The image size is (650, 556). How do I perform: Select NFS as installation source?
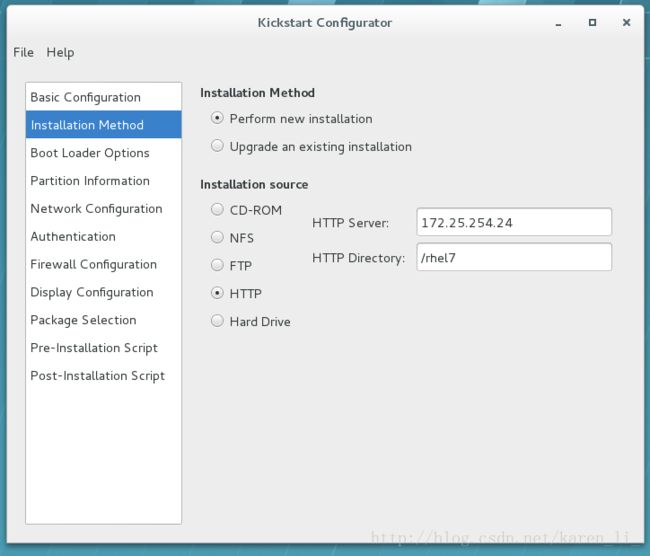(217, 238)
